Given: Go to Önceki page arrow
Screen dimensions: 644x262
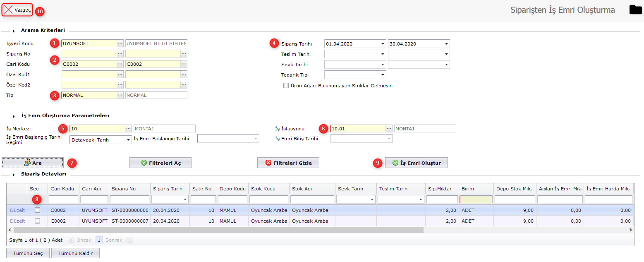Looking at the screenshot, I should point(71,240).
